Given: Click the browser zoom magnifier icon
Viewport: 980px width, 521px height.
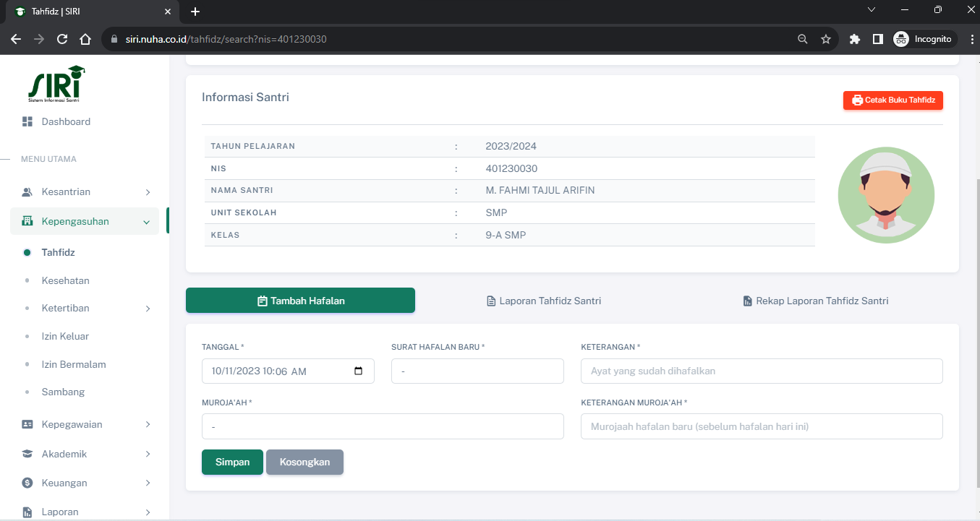Looking at the screenshot, I should coord(802,39).
